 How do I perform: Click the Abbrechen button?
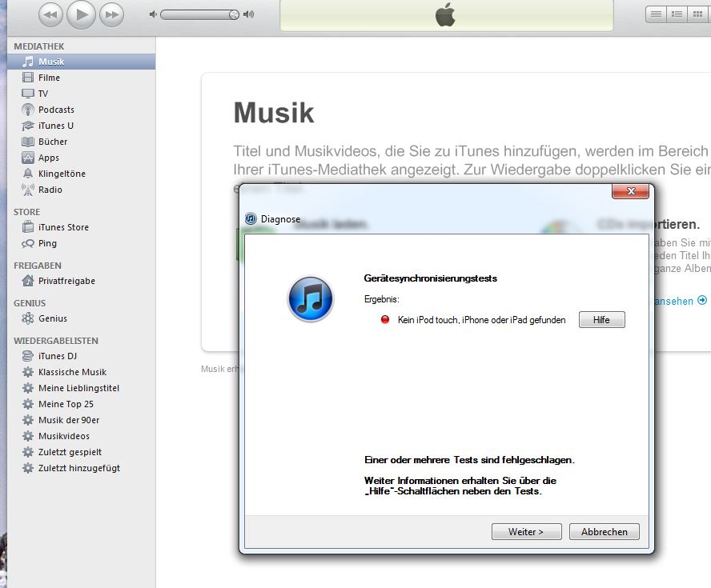click(x=605, y=532)
